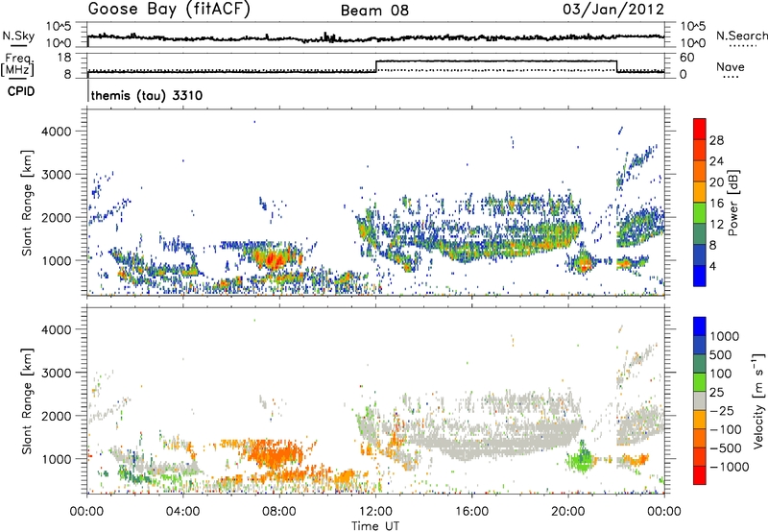Click the "60" Nave axis tick label
The width and height of the screenshot is (768, 532).
[687, 58]
